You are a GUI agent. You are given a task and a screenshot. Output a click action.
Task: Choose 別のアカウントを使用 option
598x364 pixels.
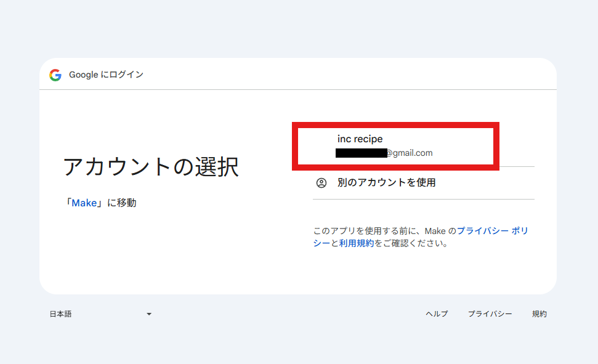tap(423, 183)
